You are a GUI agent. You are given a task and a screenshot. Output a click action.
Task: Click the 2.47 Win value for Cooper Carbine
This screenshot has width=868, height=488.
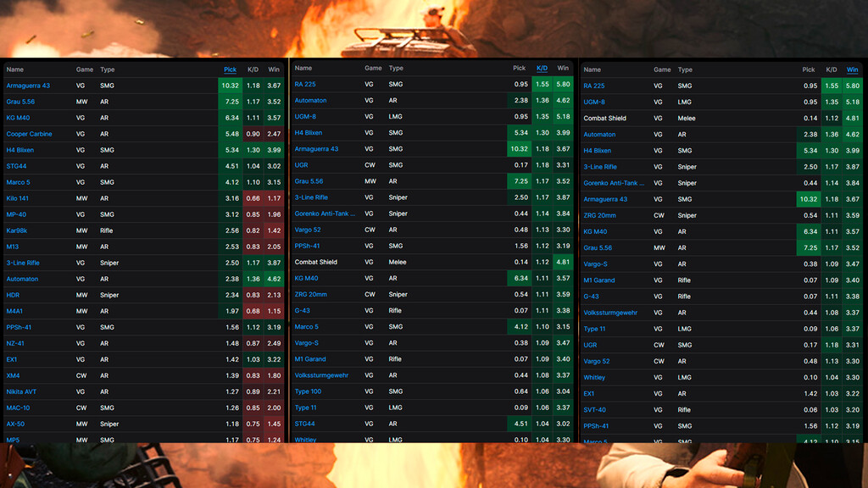point(274,134)
